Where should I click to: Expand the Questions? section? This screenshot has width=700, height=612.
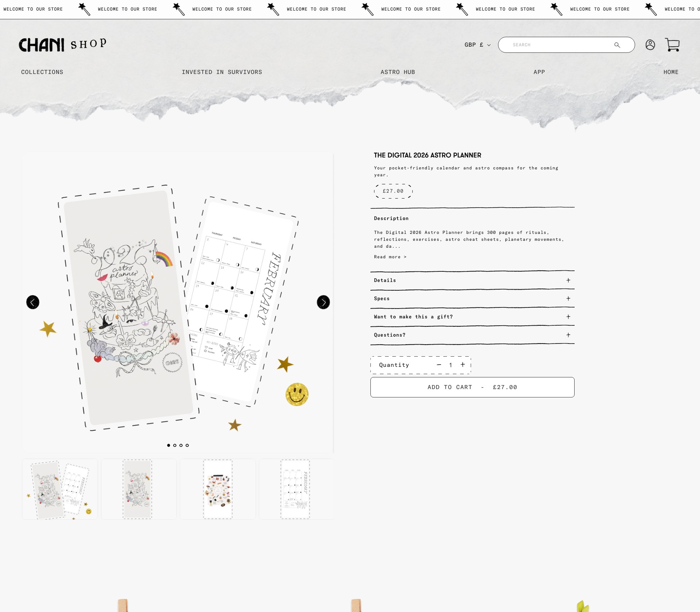click(x=472, y=335)
